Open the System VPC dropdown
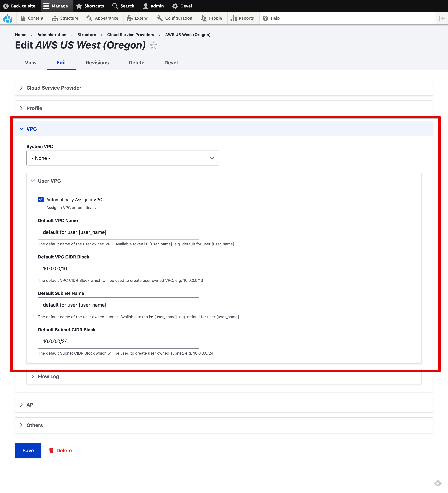448x493 pixels. point(123,158)
